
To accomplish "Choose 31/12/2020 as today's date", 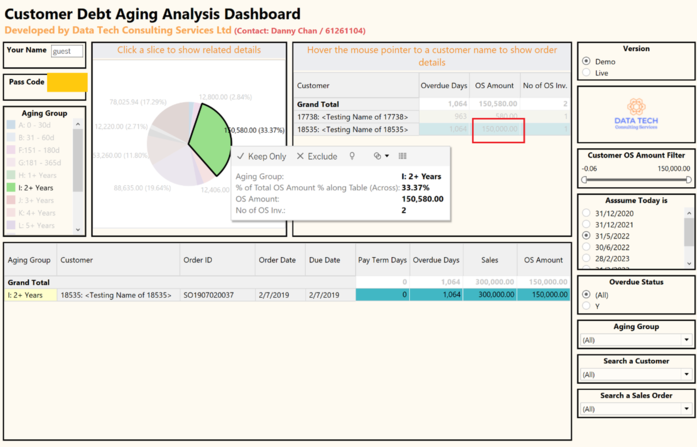I will 587,214.
